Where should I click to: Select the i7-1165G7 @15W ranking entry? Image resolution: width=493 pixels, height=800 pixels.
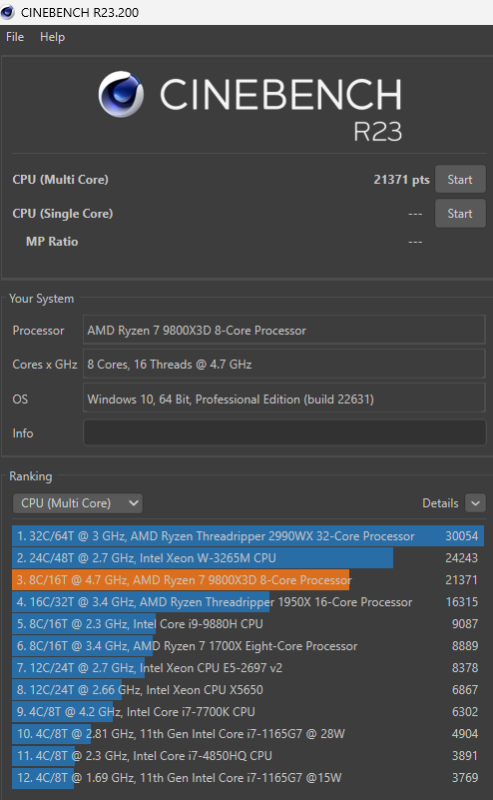coord(248,778)
